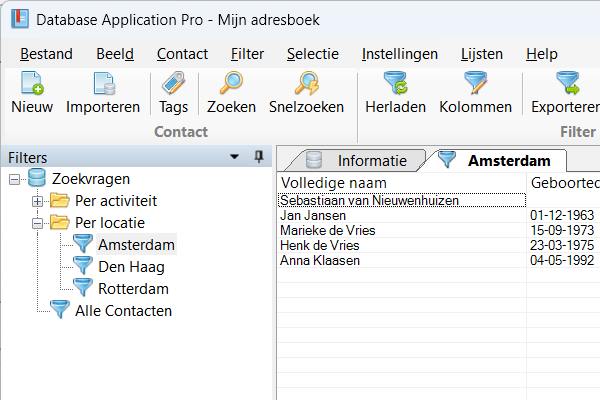Image resolution: width=600 pixels, height=400 pixels.
Task: Open the Filters panel dropdown arrow
Action: [234, 157]
